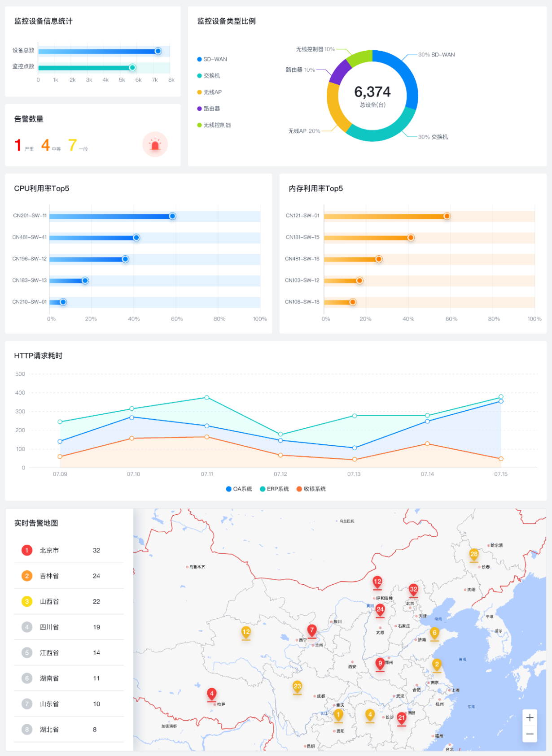Click the red rank 1 badge for 北京市
This screenshot has width=552, height=756.
pos(27,550)
